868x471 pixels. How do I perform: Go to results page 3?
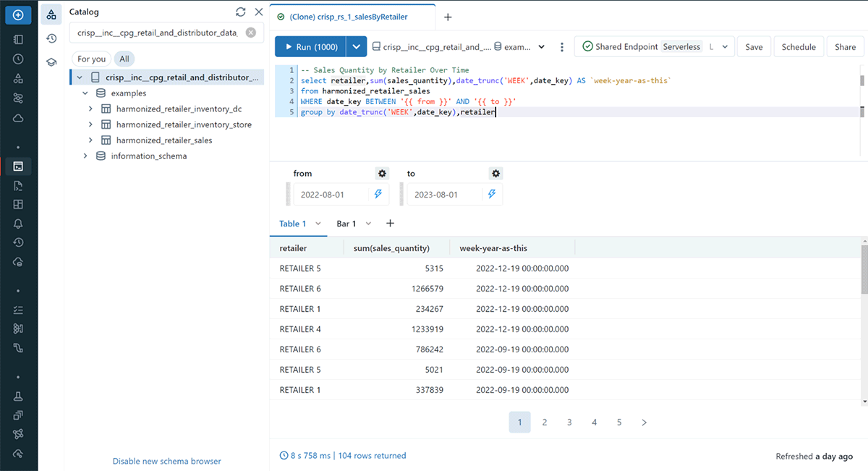[x=569, y=423]
